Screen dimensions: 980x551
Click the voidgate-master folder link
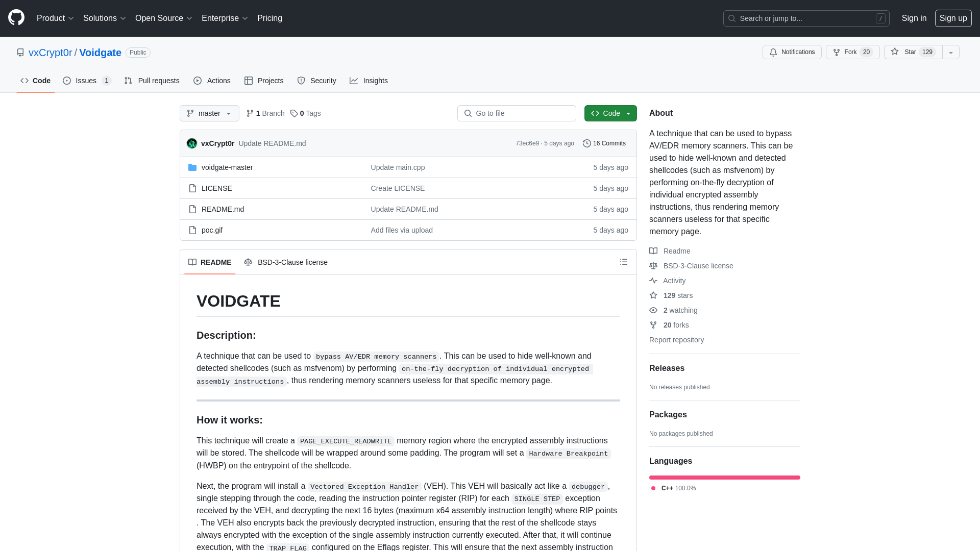pyautogui.click(x=227, y=167)
